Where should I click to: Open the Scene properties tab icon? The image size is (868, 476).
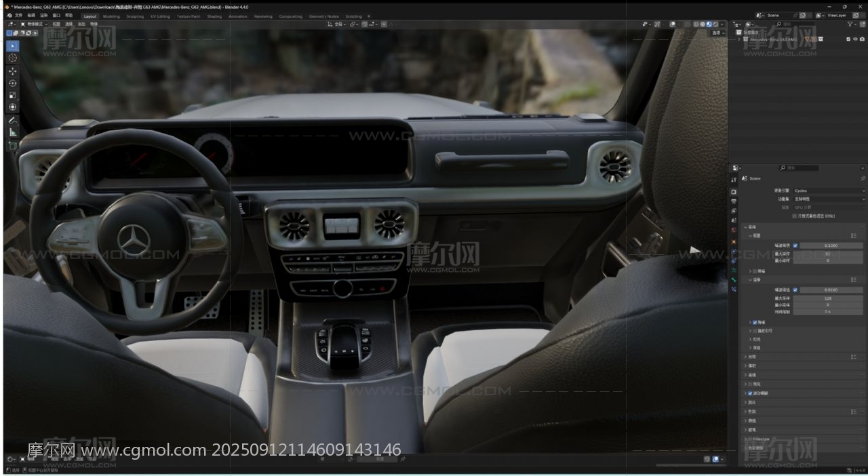pos(734,220)
